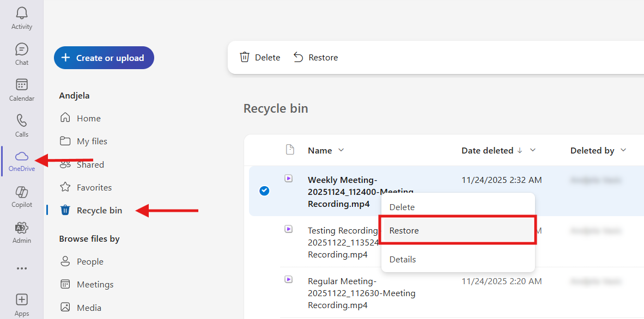Open Calls phone icon
The width and height of the screenshot is (644, 319).
tap(22, 121)
